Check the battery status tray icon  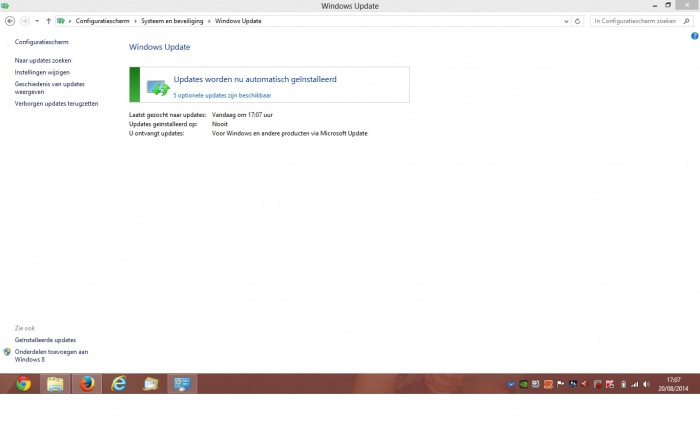click(x=623, y=384)
